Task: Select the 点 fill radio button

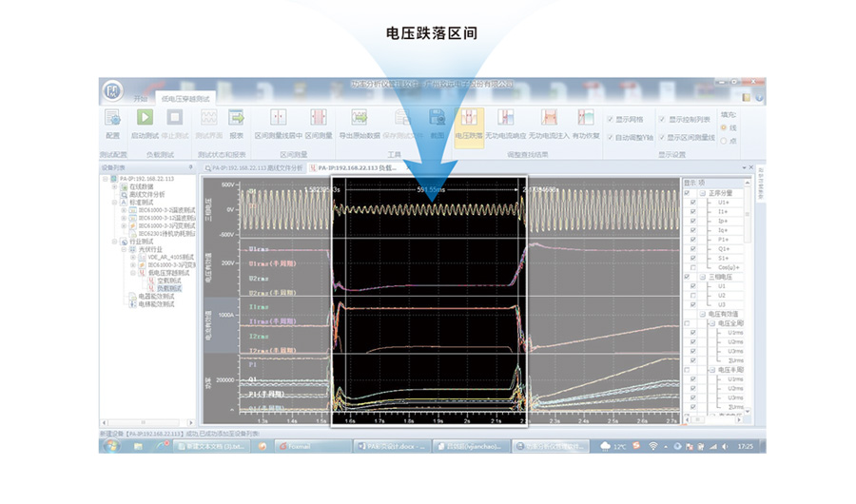Action: [724, 141]
